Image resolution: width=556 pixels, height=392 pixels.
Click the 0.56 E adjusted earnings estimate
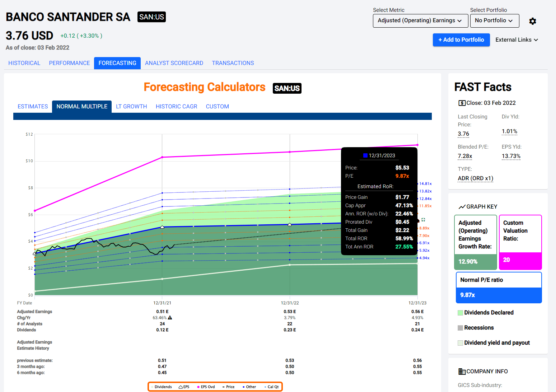417,312
